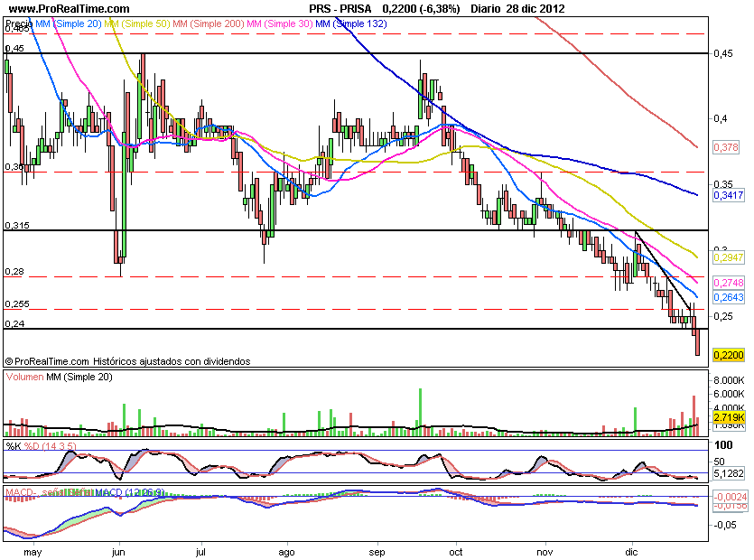This screenshot has width=754, height=560.
Task: Click the price change 0,2200 (-6,38%)
Action: 421,9
